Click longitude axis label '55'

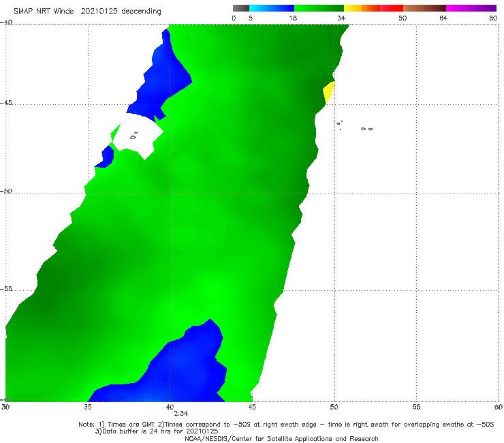416,407
